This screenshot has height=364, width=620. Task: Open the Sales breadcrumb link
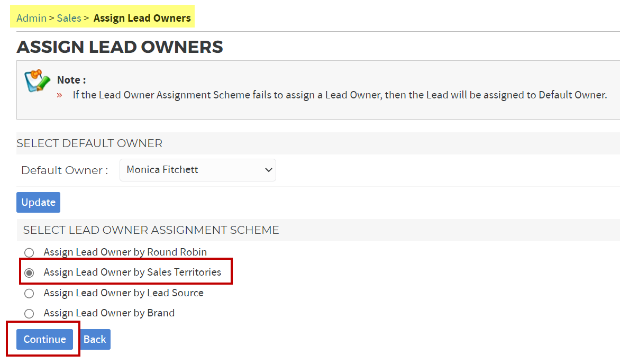click(69, 18)
